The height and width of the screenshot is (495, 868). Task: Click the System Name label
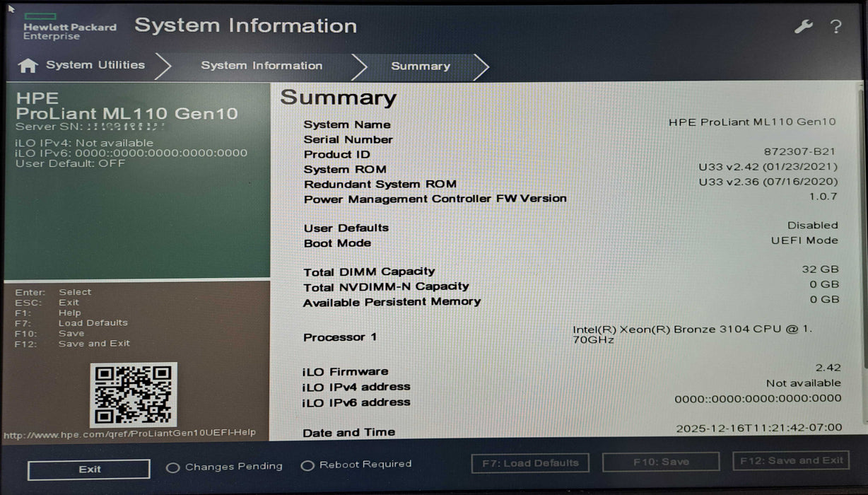347,124
